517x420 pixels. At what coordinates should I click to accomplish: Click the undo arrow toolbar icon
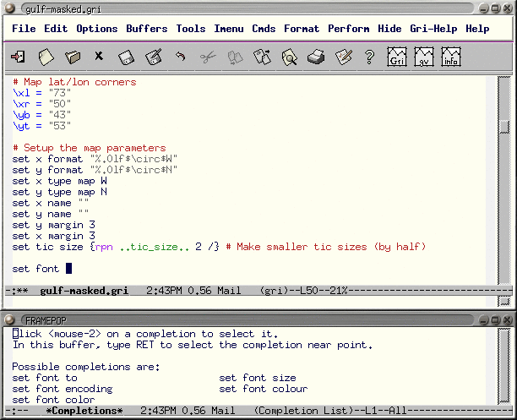[x=180, y=57]
